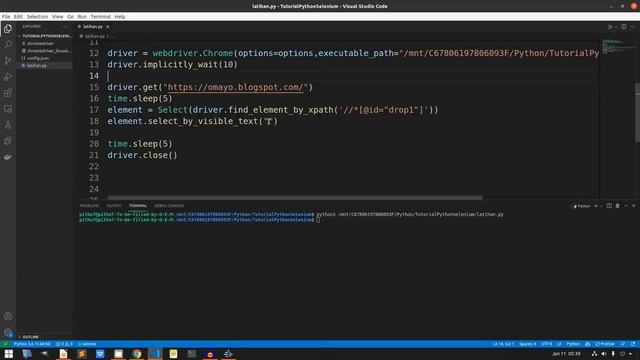
Task: Click the Ln 14, Col 1 status item
Action: click(x=503, y=344)
